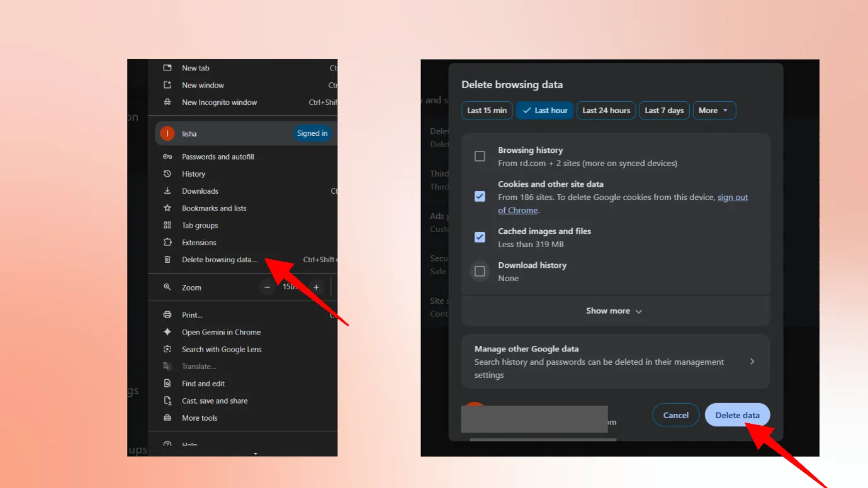Decrease zoom with the minus button
Screen dimensions: 868x488
[x=268, y=287]
